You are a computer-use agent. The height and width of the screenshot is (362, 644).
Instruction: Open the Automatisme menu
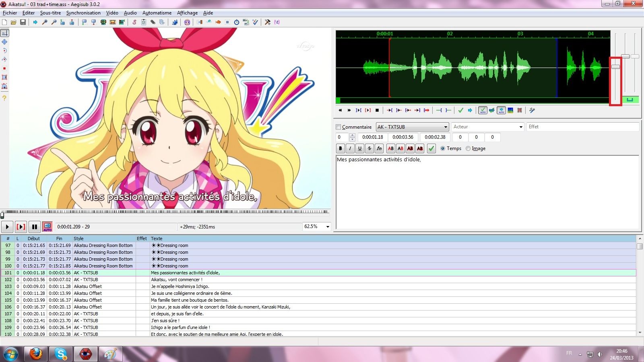pyautogui.click(x=157, y=13)
